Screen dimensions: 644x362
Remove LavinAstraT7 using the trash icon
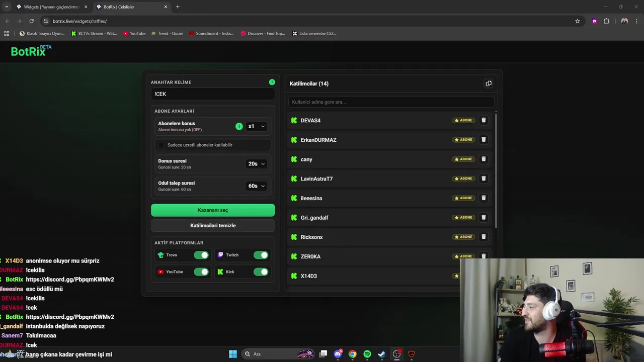pyautogui.click(x=484, y=178)
